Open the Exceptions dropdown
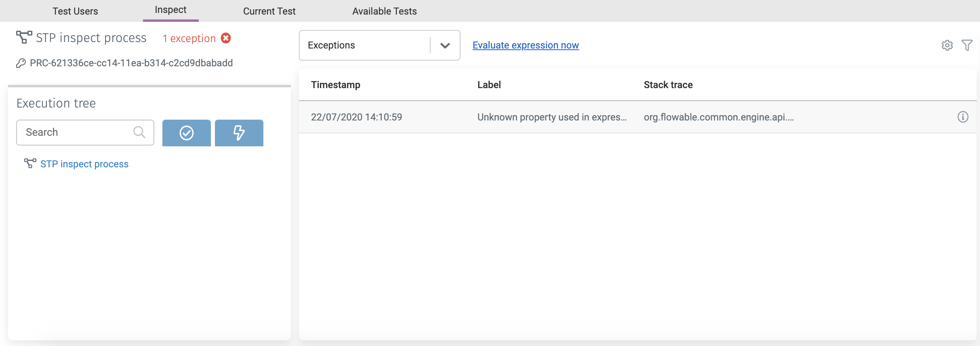This screenshot has width=980, height=346. click(364, 45)
